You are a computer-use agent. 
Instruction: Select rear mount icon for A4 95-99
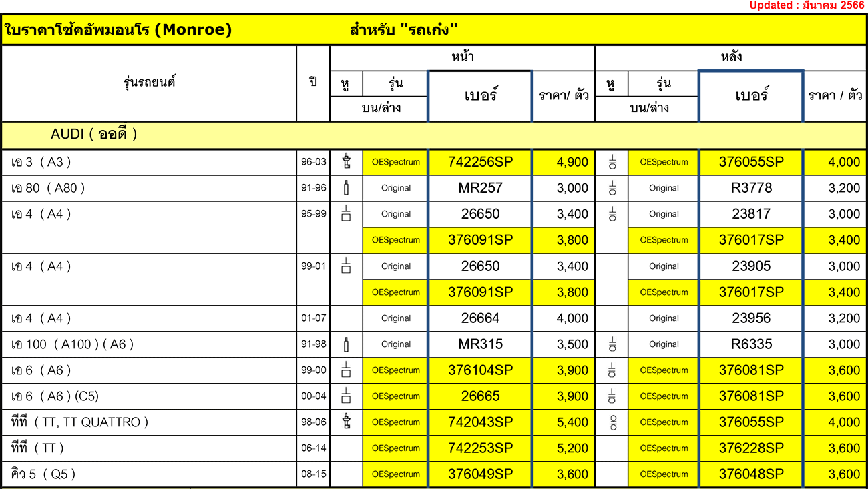click(x=612, y=214)
